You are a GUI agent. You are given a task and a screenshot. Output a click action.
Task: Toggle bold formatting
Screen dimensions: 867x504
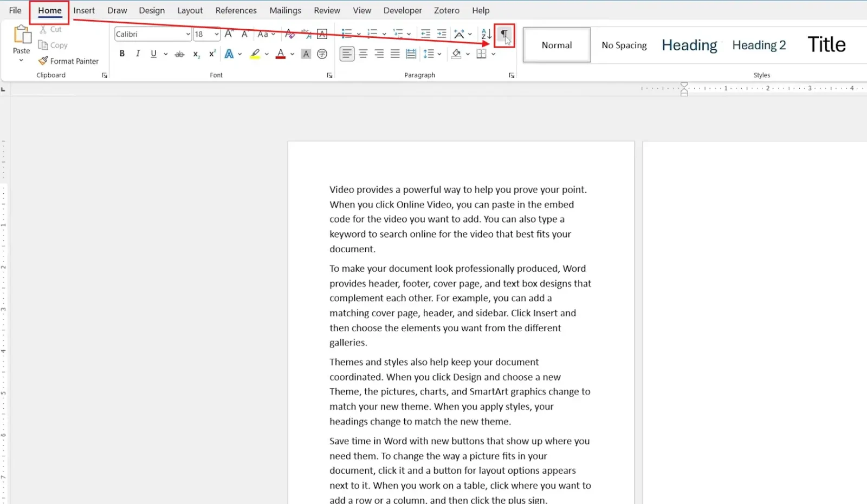point(122,54)
